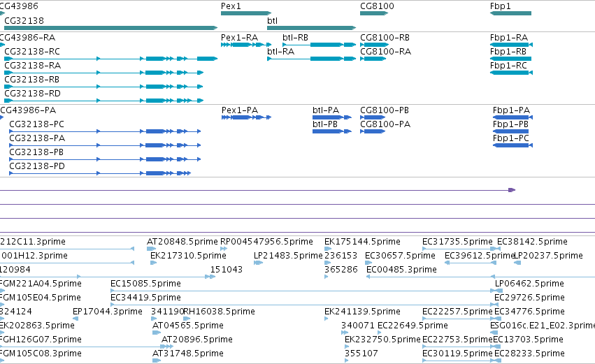The height and width of the screenshot is (364, 595).
Task: Select the Fbp1-RB transcript
Action: point(508,51)
